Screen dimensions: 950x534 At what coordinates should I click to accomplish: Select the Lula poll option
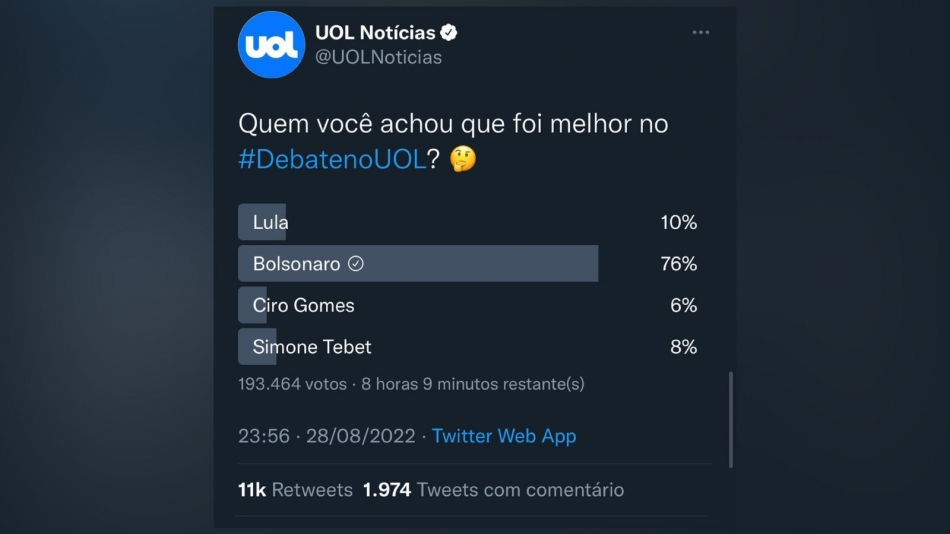point(270,222)
